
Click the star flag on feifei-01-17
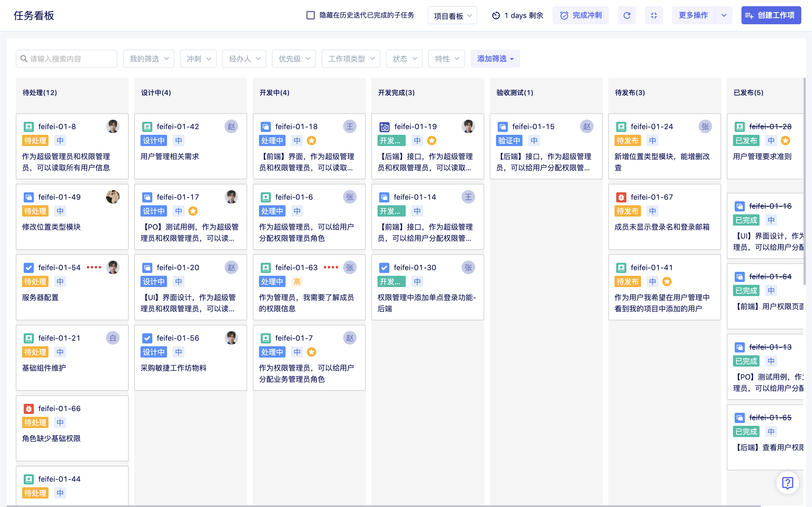192,211
